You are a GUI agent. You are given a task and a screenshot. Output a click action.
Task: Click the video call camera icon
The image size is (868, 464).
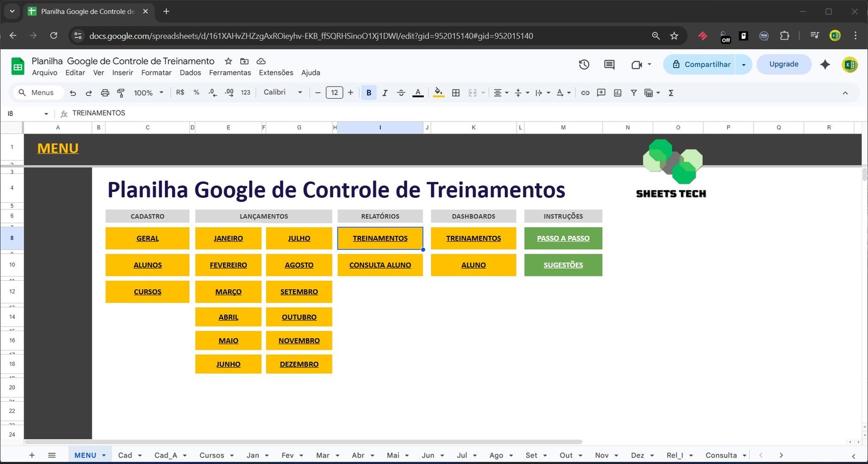[637, 65]
